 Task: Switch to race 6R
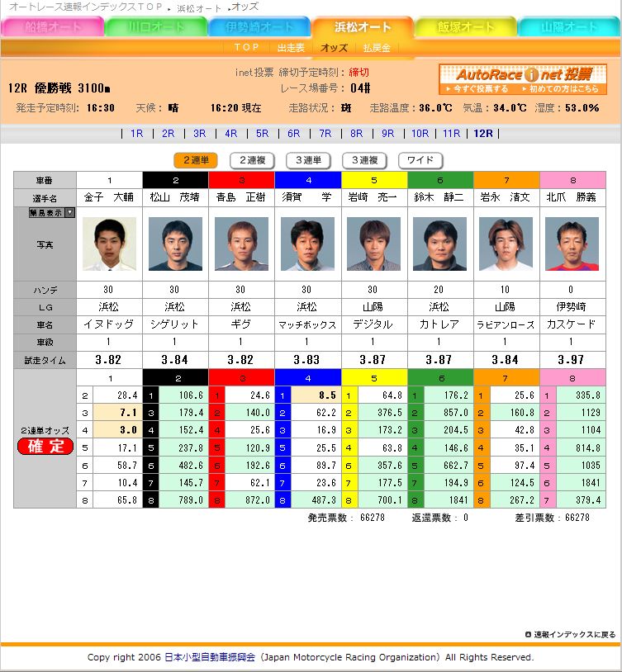(294, 133)
